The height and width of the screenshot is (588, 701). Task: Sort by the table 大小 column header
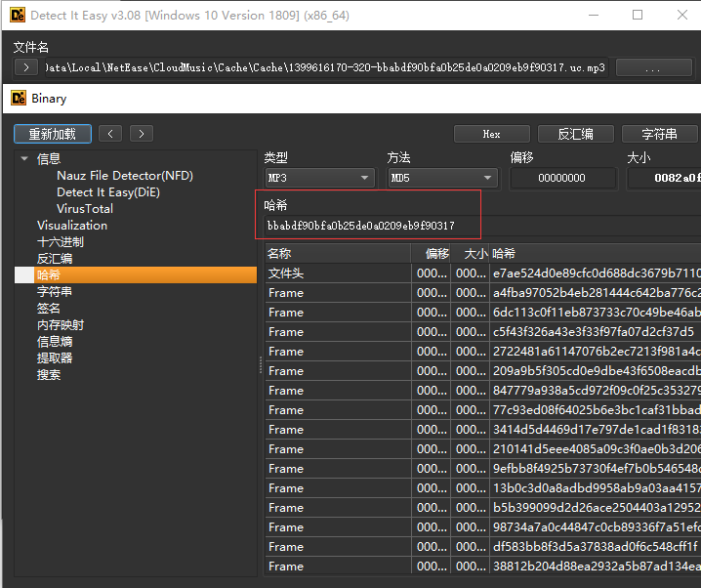point(471,254)
